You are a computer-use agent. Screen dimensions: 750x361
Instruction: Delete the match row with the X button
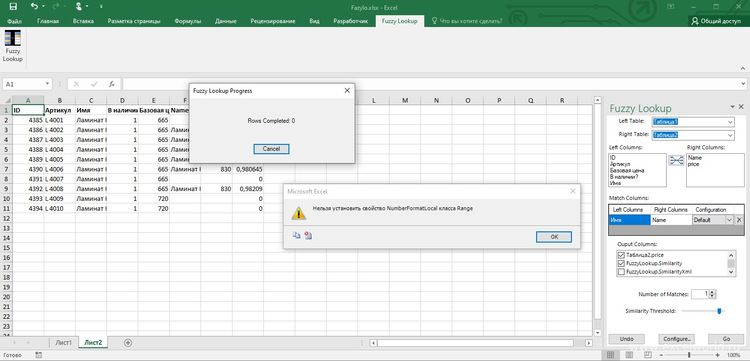point(739,220)
